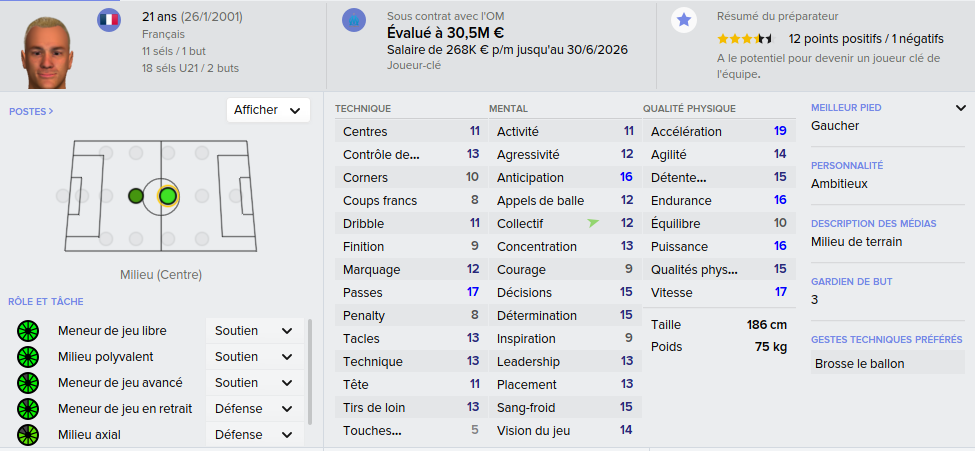Click the OM club badge icon

pos(354,20)
